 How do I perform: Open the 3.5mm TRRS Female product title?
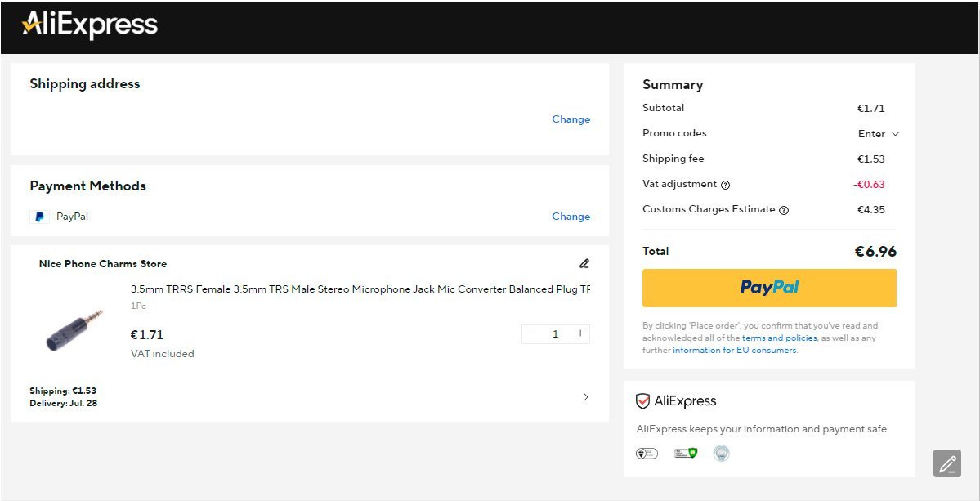[x=360, y=289]
